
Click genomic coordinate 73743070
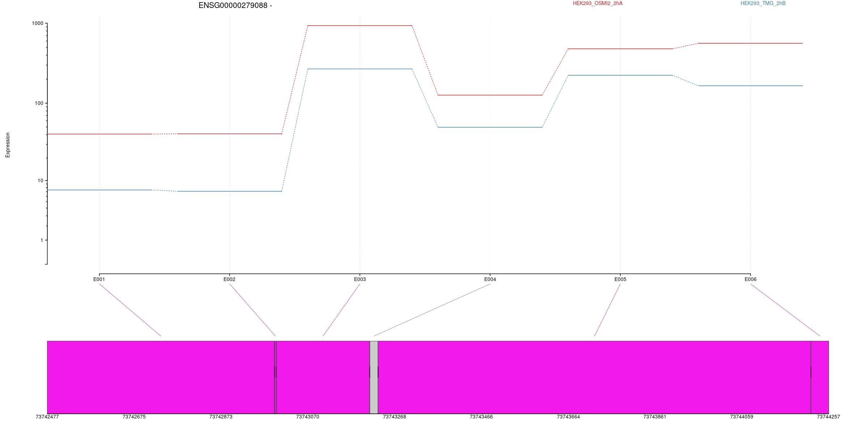tap(308, 417)
